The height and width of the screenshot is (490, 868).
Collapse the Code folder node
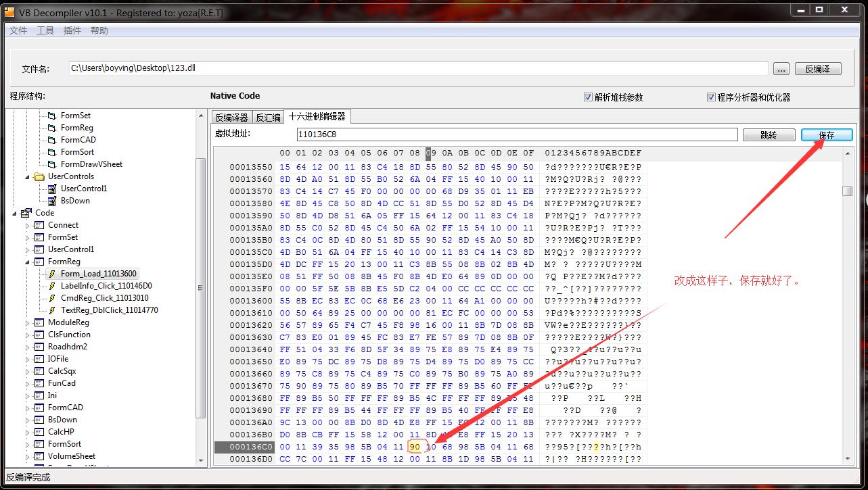[x=15, y=213]
